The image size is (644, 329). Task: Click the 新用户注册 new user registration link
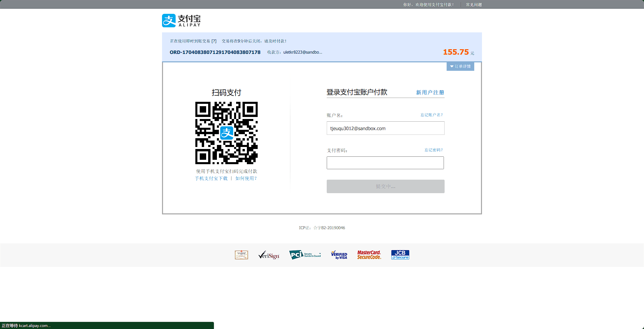coord(430,92)
